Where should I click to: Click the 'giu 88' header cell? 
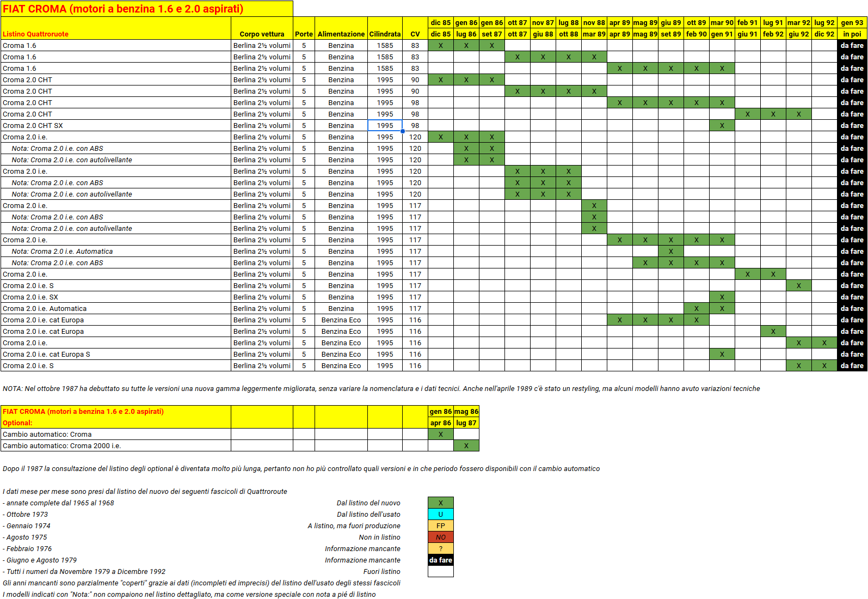[543, 34]
